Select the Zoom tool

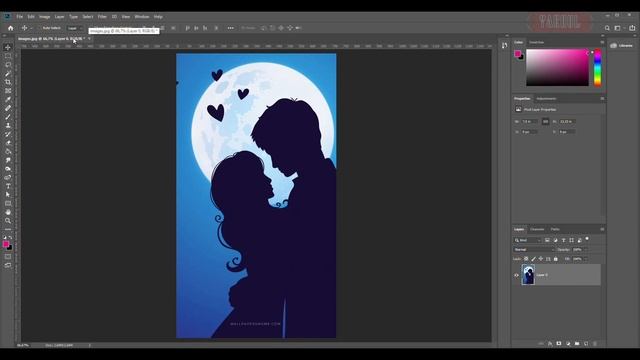(x=8, y=220)
